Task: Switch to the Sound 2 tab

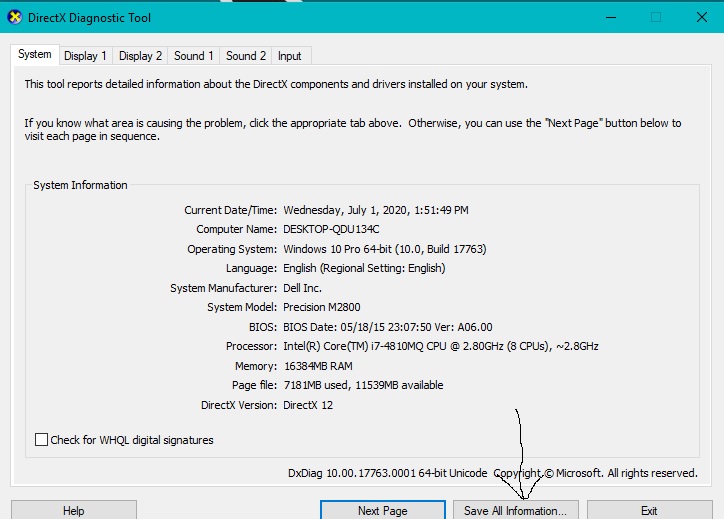Action: pyautogui.click(x=246, y=56)
